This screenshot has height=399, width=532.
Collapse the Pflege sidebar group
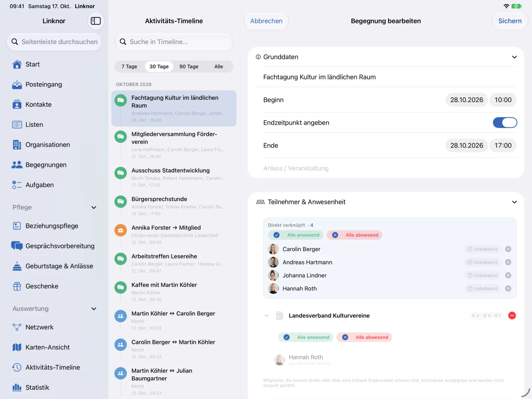(x=94, y=207)
